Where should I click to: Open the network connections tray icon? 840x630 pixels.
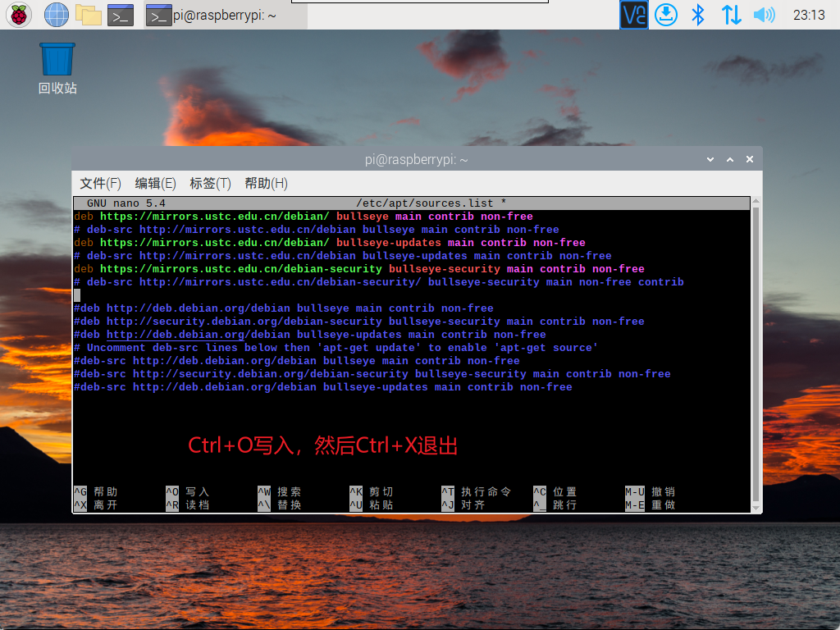[x=731, y=15]
